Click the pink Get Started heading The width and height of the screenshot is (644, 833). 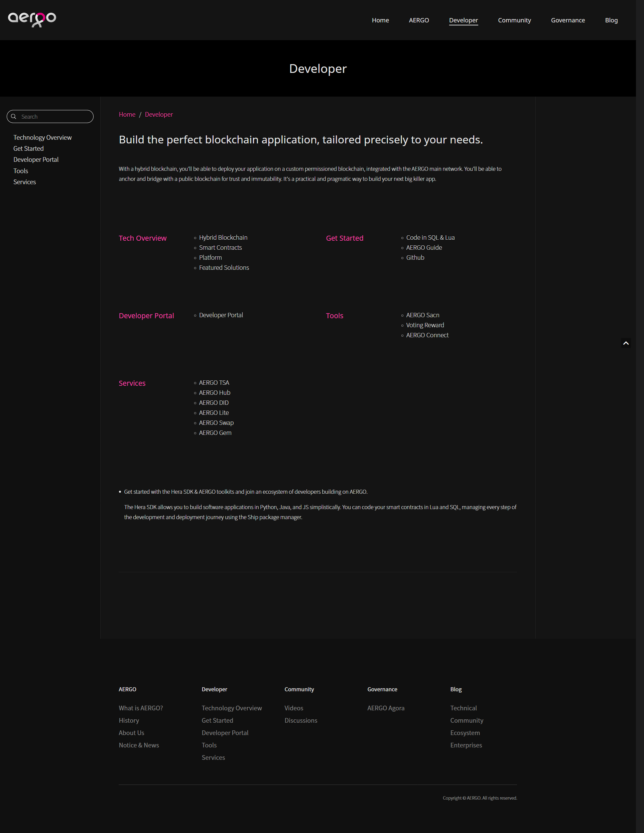344,238
